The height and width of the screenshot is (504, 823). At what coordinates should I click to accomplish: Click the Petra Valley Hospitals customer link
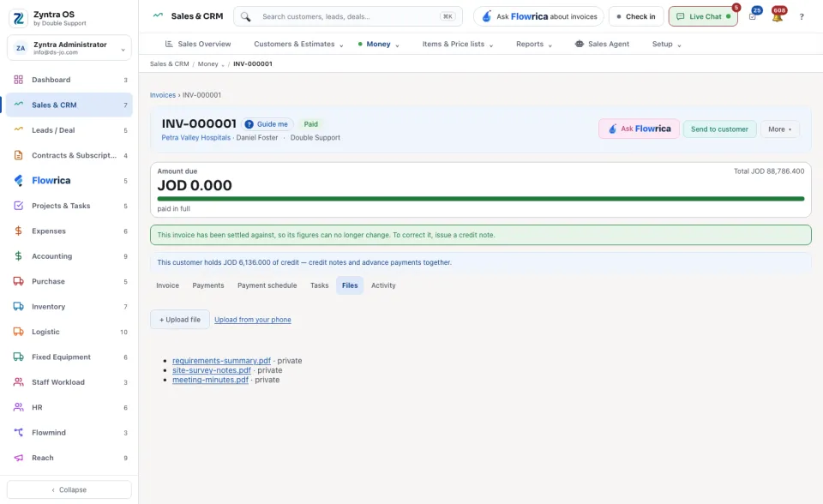pyautogui.click(x=195, y=137)
